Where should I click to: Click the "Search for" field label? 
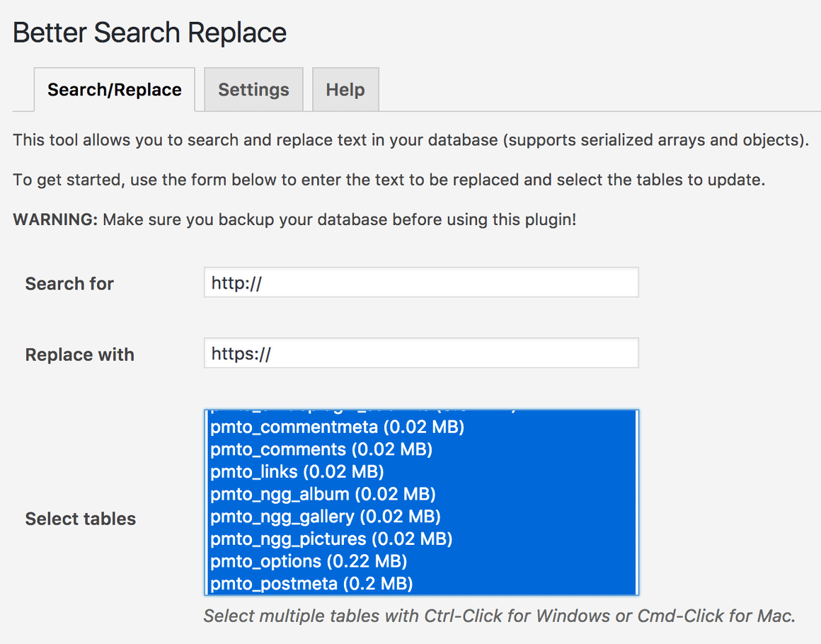pos(69,284)
